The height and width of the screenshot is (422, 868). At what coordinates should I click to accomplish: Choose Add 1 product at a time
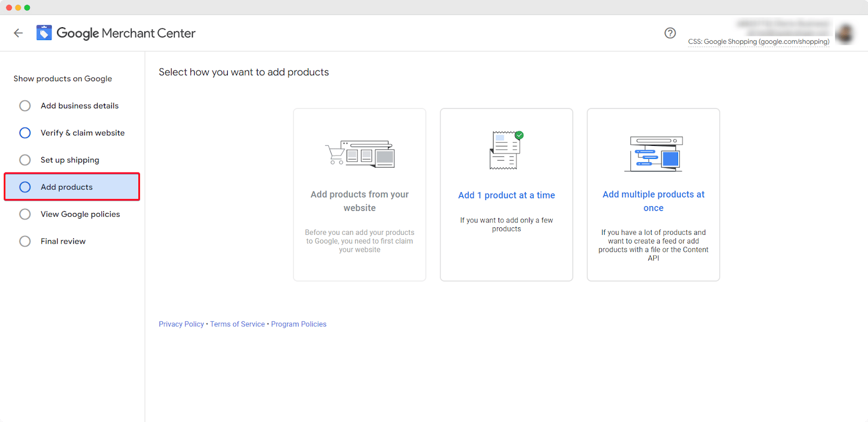click(x=507, y=195)
